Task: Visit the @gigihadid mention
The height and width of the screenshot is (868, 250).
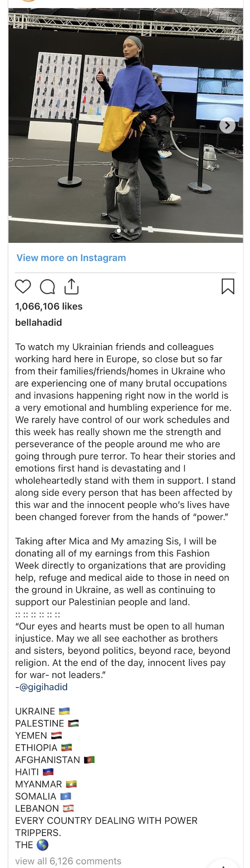Action: [43, 687]
